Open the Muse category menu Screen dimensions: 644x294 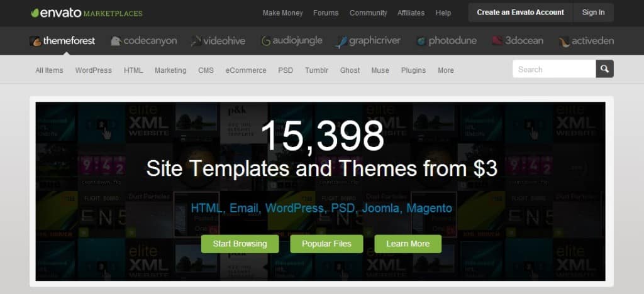click(x=380, y=70)
